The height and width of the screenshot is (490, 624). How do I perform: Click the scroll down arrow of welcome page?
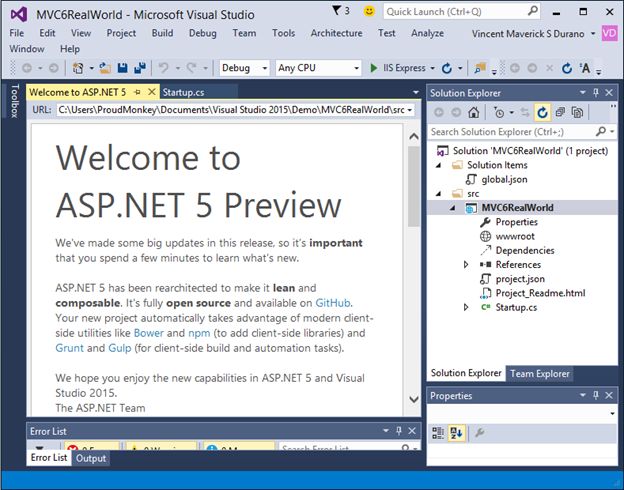(x=414, y=399)
